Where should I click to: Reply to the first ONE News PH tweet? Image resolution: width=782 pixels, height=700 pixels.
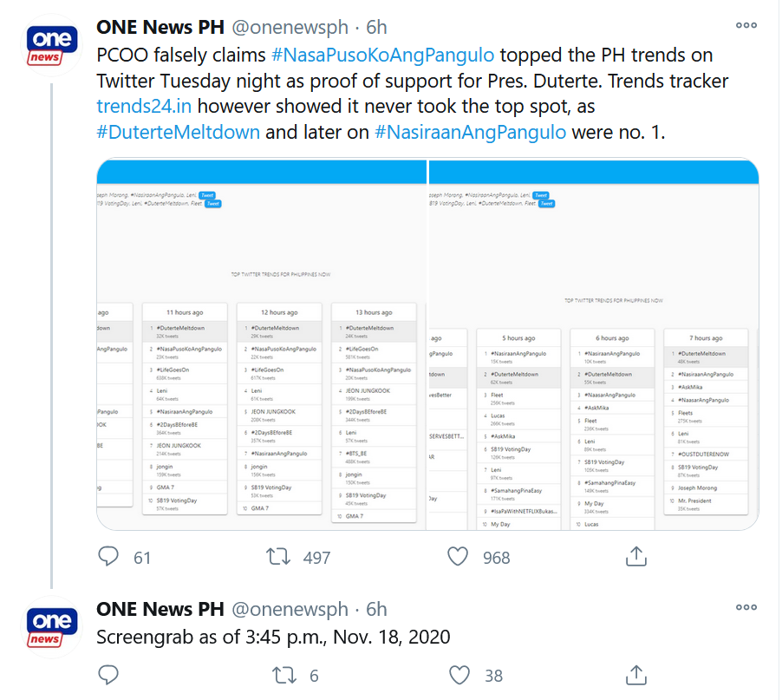(108, 556)
